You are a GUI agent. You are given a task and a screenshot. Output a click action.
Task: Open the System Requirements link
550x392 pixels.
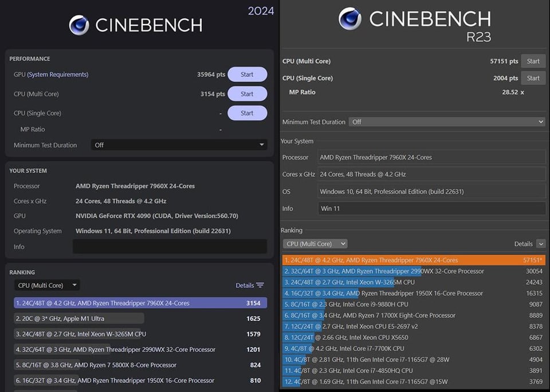coord(58,75)
